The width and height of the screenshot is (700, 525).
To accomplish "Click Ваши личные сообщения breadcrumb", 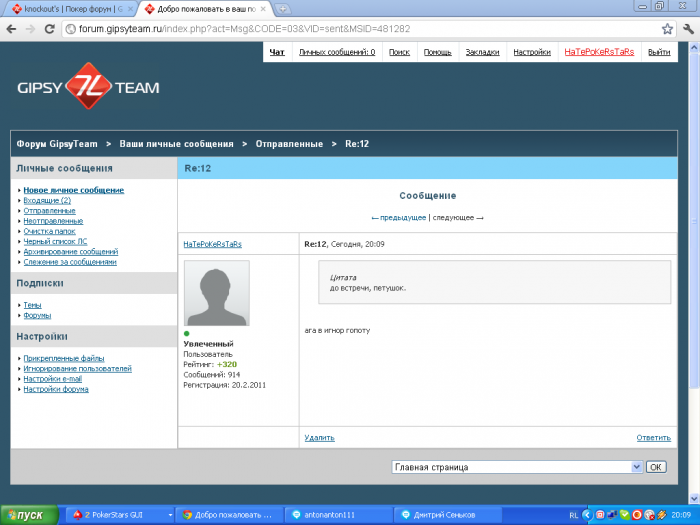I will click(176, 144).
